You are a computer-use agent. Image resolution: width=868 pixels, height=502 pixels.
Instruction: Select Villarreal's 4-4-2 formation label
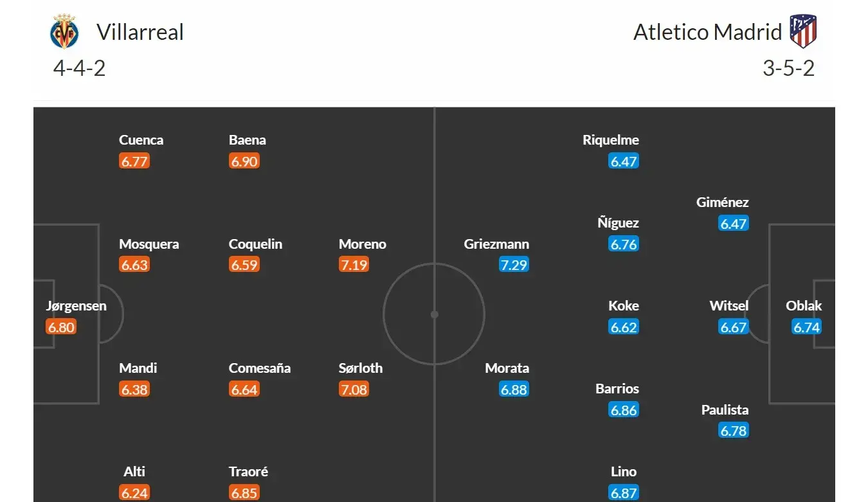pyautogui.click(x=79, y=68)
